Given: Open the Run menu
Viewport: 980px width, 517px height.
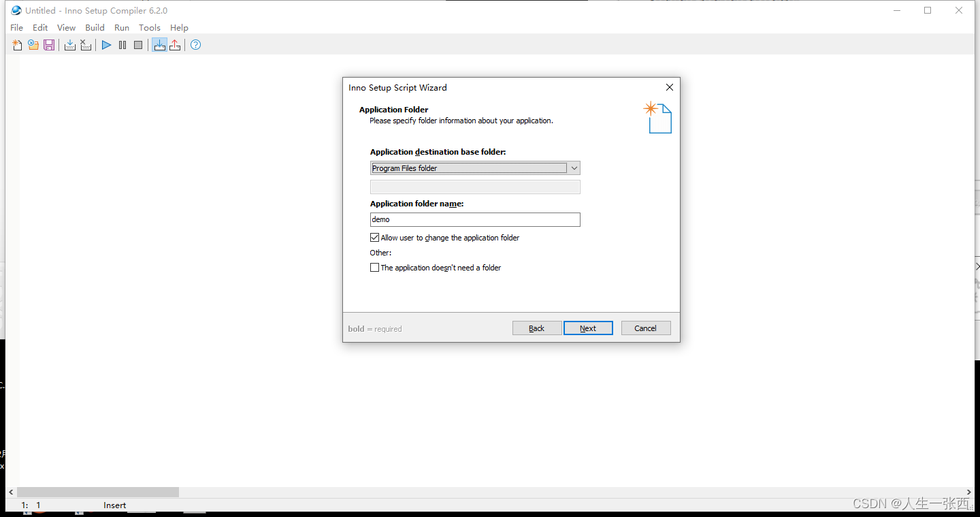Looking at the screenshot, I should 122,27.
